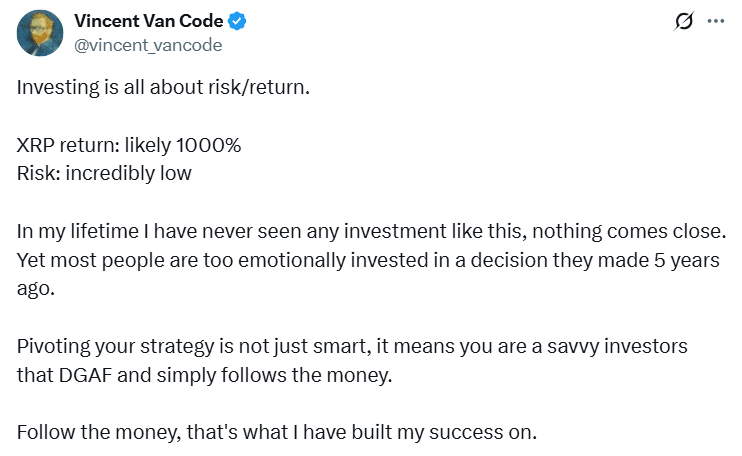The image size is (742, 456).
Task: Click the final line 'Follow the money, that's...'
Action: pyautogui.click(x=277, y=433)
